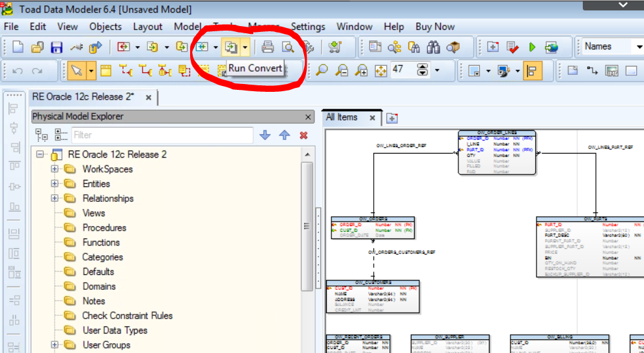This screenshot has height=353, width=644.
Task: Toggle the arrow pointer select tool
Action: [77, 71]
